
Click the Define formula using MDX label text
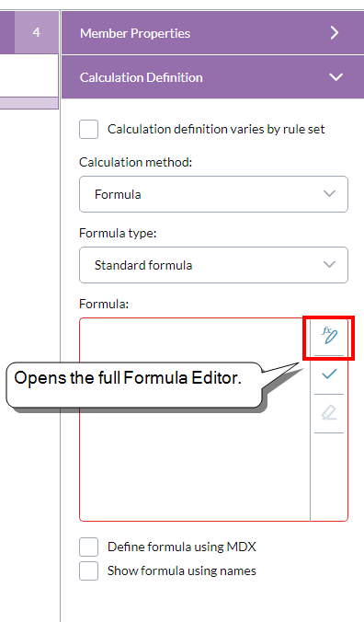(x=182, y=547)
